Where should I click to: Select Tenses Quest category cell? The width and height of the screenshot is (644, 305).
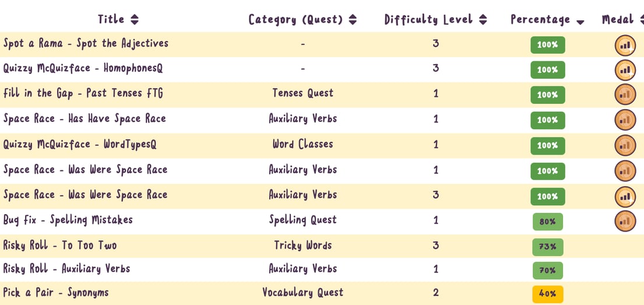pyautogui.click(x=302, y=93)
